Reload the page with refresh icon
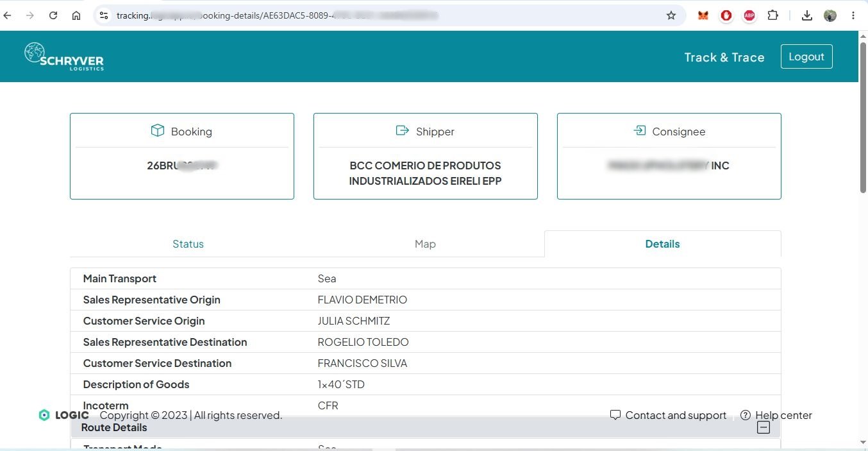The image size is (868, 451). (53, 15)
